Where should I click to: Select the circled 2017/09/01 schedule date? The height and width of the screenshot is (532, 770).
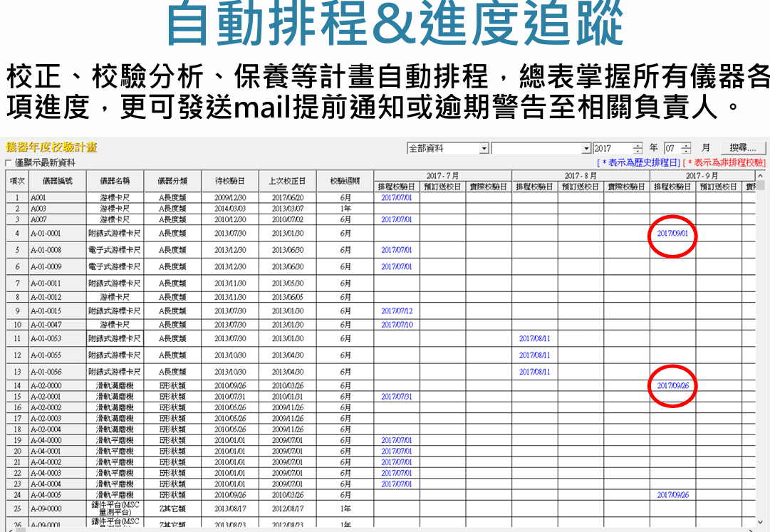click(x=672, y=234)
